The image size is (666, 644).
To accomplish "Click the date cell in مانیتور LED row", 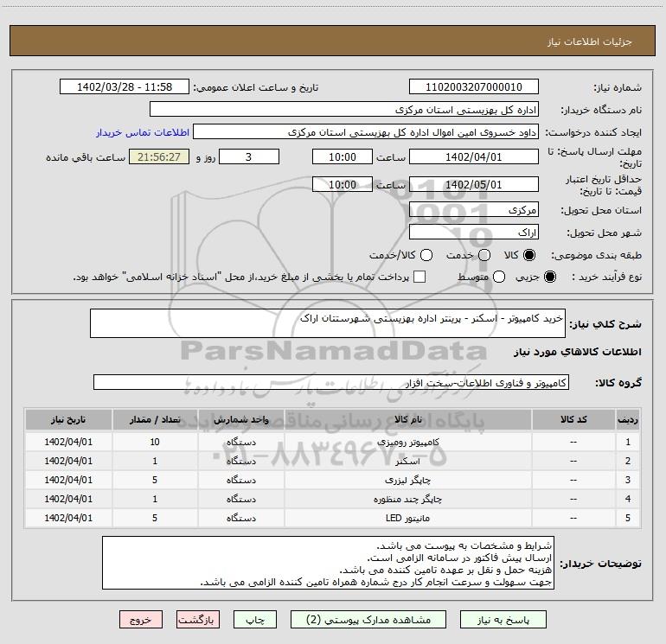I will pos(68,519).
